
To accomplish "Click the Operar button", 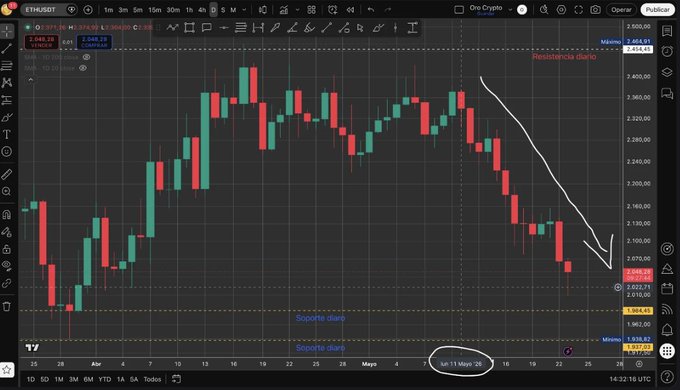I will [621, 10].
